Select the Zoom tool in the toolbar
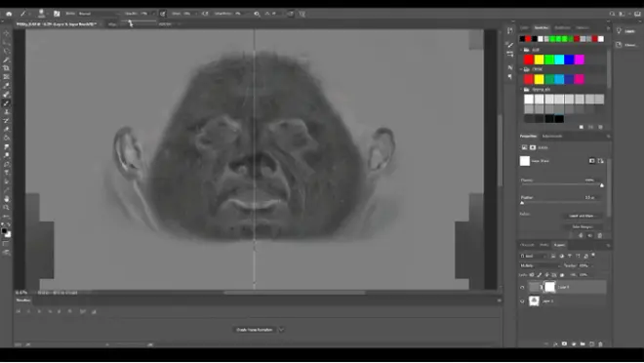The width and height of the screenshot is (644, 363). tap(7, 208)
